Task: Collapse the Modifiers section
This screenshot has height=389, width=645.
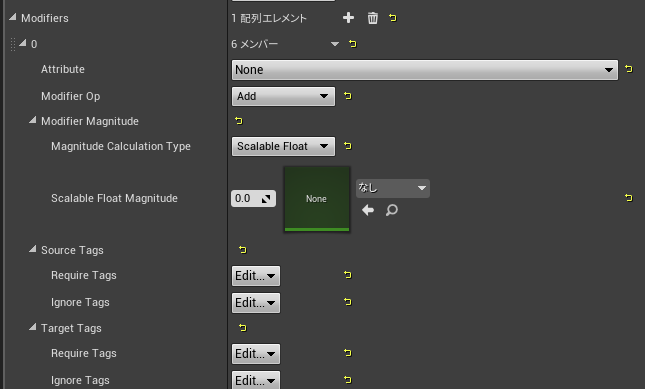Action: pos(13,17)
